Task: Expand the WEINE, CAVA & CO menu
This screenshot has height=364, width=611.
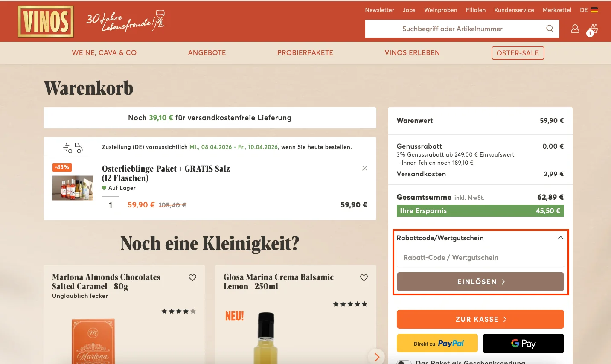Action: click(x=104, y=52)
